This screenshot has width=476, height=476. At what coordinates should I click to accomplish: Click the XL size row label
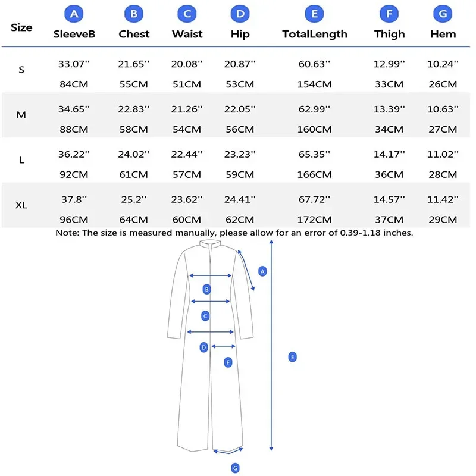[x=21, y=205]
